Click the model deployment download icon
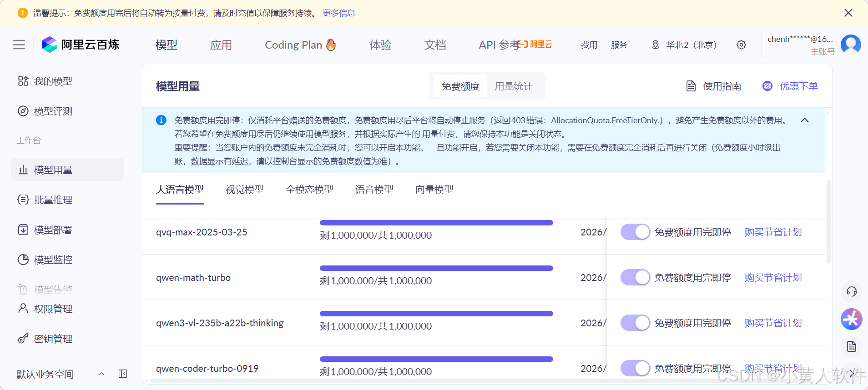The width and height of the screenshot is (868, 390). click(x=23, y=230)
